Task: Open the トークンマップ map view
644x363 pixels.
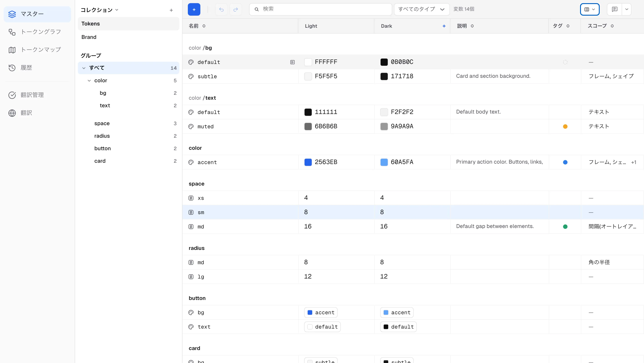Action: (x=37, y=50)
